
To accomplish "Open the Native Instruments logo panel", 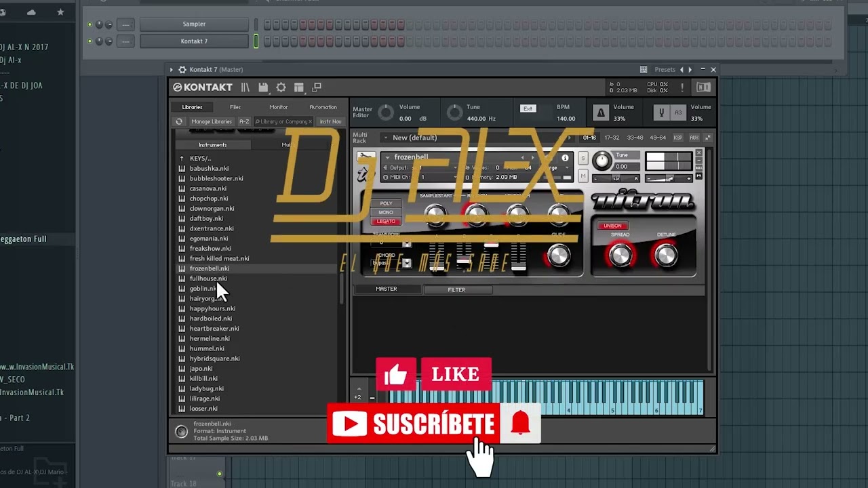I will pos(703,87).
